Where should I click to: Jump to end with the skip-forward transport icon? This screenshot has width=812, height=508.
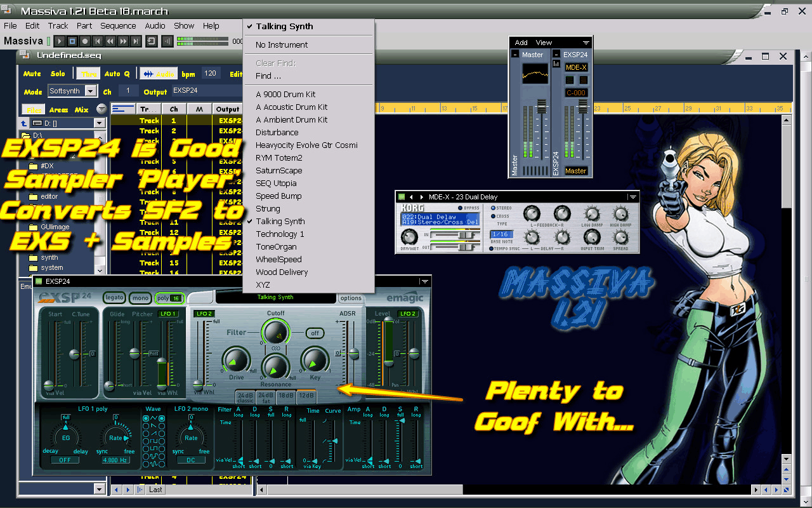[x=136, y=41]
